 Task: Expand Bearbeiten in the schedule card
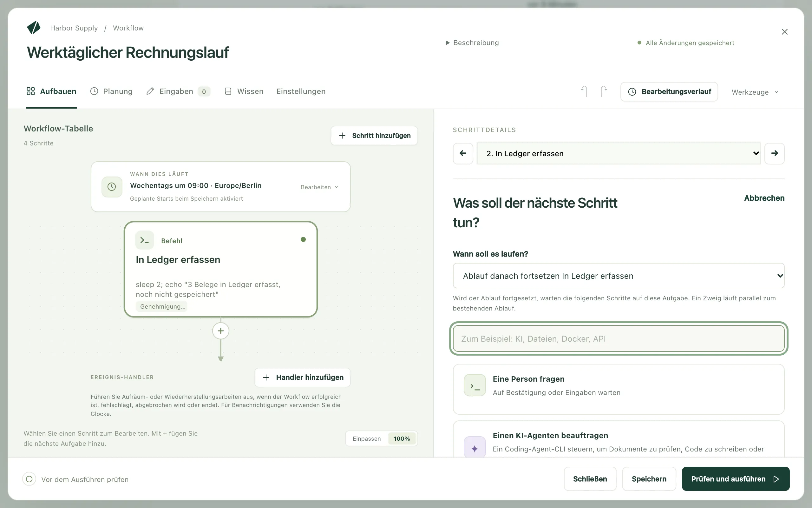pyautogui.click(x=319, y=187)
